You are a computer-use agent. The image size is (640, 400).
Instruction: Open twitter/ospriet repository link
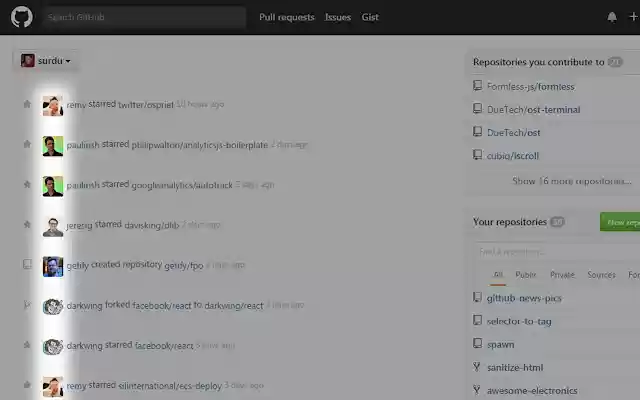coord(146,105)
